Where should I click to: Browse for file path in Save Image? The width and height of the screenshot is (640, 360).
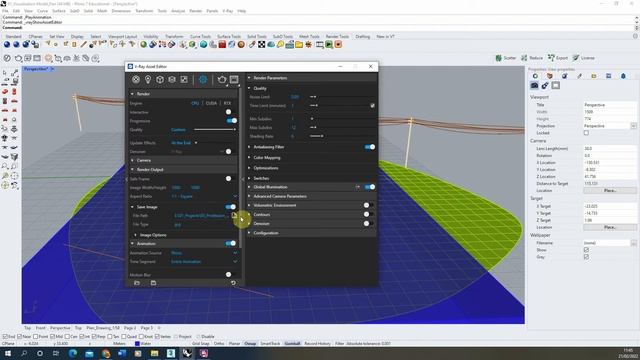[234, 216]
